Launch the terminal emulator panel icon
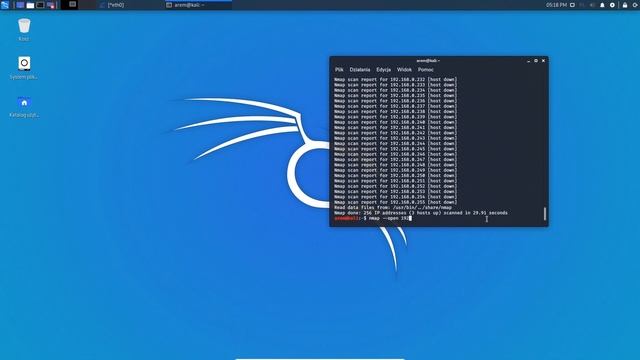The width and height of the screenshot is (640, 360). click(x=40, y=5)
